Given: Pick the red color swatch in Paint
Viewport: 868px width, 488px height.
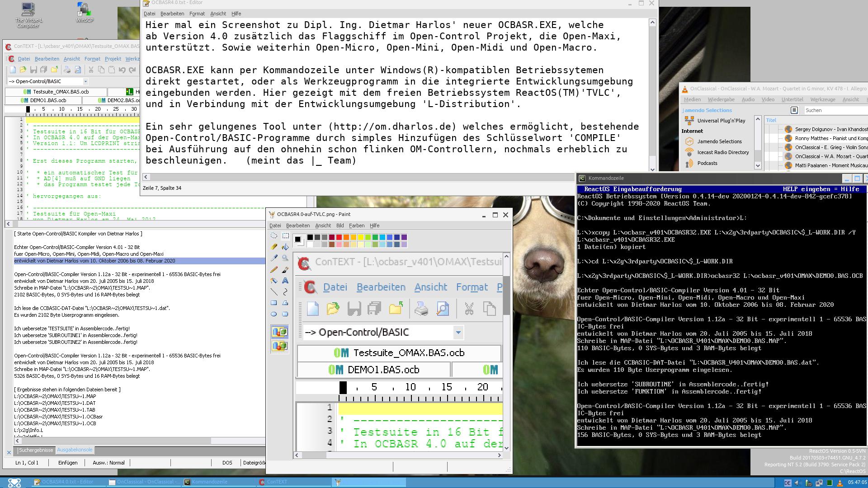Looking at the screenshot, I should click(339, 237).
